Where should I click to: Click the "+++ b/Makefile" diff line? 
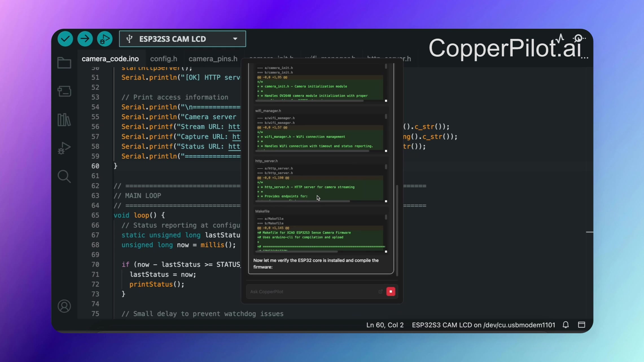pos(270,223)
